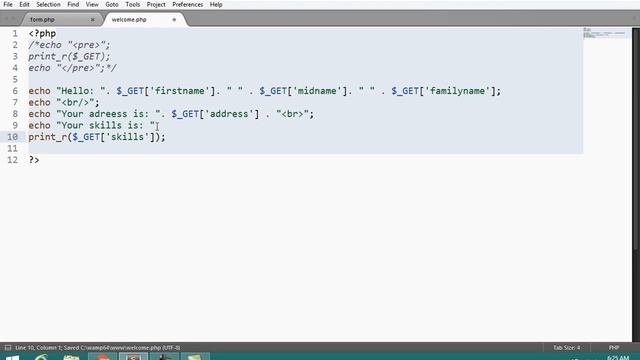Click 'midname' key on line 6

tap(317, 91)
